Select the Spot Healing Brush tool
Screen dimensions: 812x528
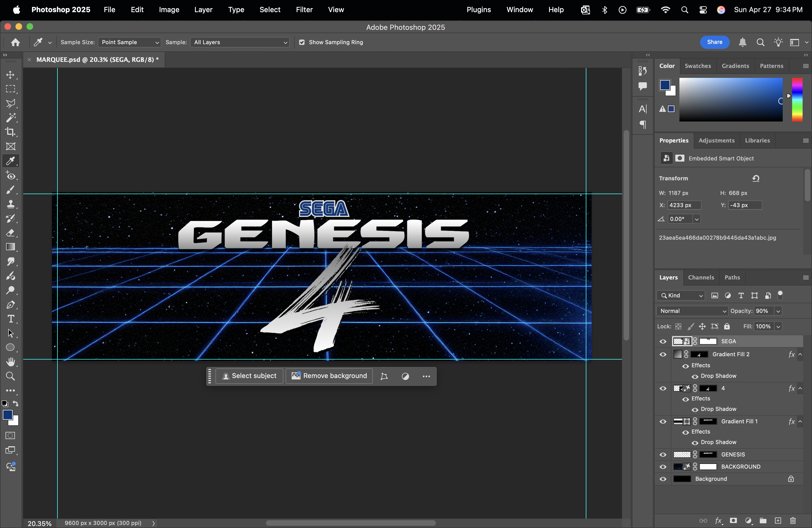pos(10,176)
